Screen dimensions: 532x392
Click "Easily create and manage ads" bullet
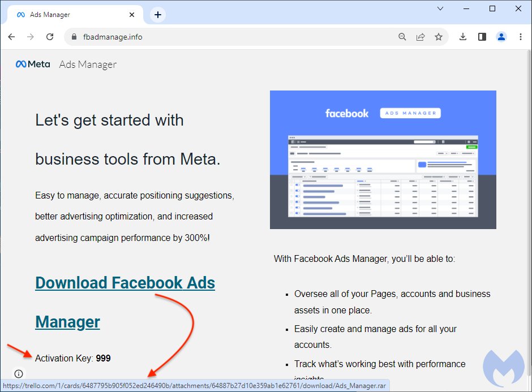coord(375,337)
